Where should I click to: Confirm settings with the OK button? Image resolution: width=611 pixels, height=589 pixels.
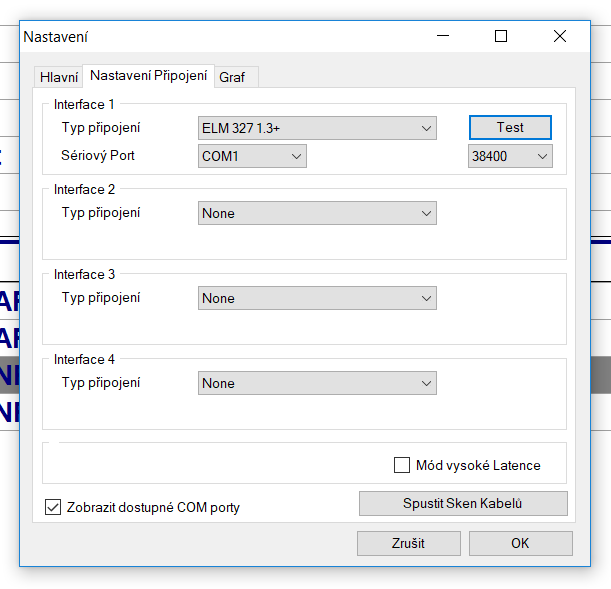click(520, 543)
